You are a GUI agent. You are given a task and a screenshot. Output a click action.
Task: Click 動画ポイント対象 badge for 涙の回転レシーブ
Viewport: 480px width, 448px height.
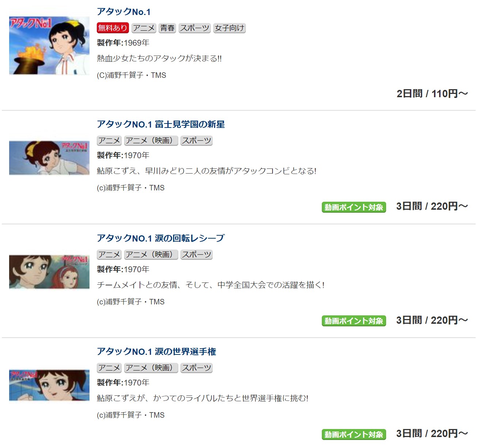coord(354,321)
